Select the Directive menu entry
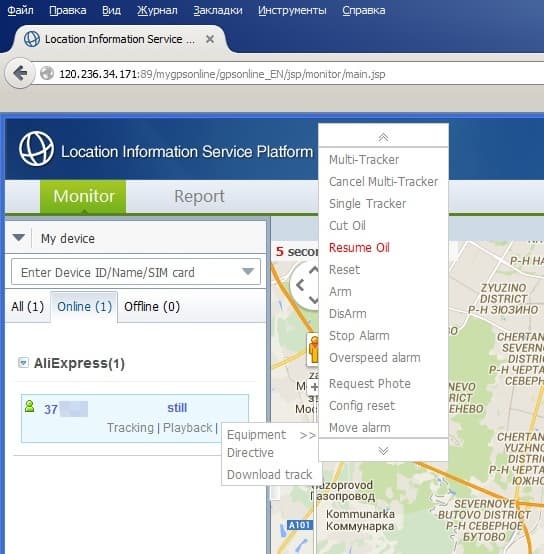This screenshot has width=544, height=554. tap(250, 453)
